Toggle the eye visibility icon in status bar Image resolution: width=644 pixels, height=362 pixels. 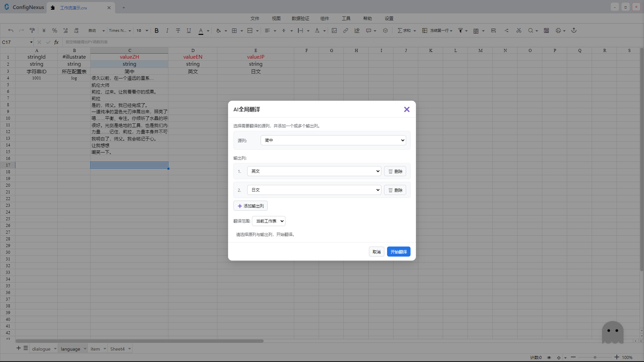coord(549,358)
